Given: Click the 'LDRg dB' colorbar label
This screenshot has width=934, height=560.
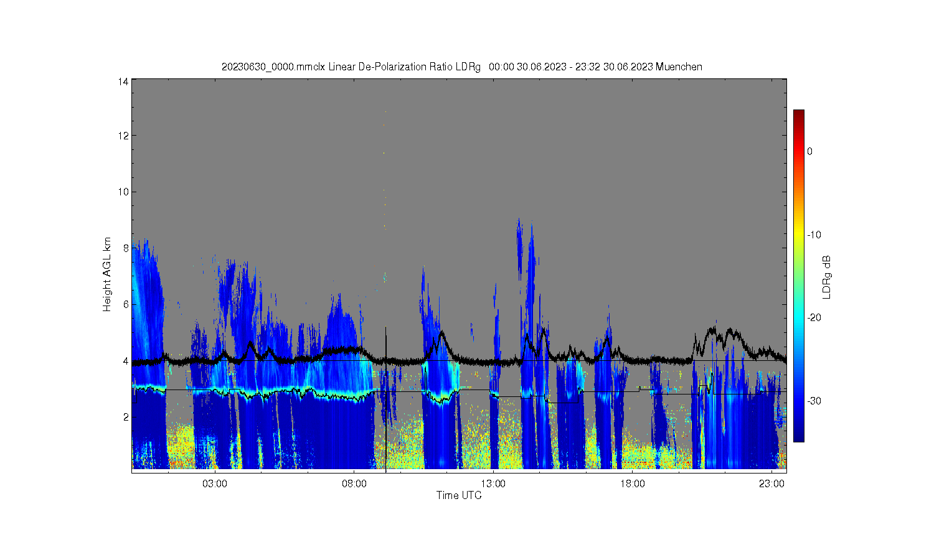Looking at the screenshot, I should click(827, 277).
